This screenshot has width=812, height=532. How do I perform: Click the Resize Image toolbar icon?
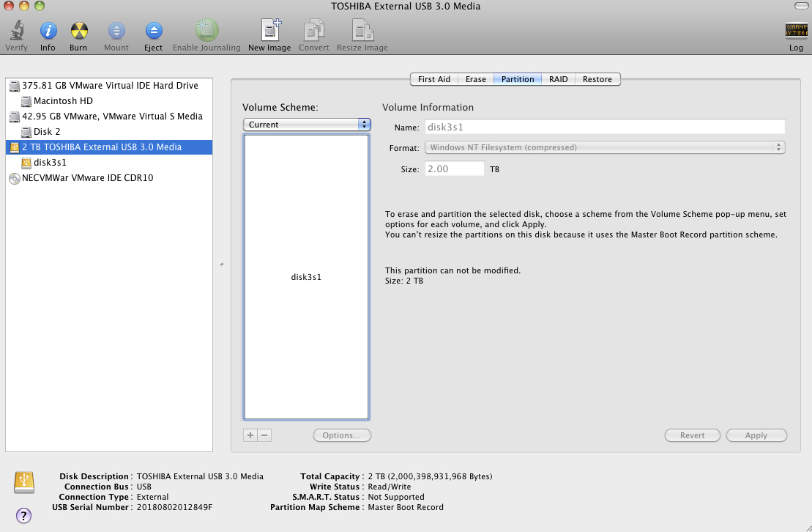pos(362,30)
